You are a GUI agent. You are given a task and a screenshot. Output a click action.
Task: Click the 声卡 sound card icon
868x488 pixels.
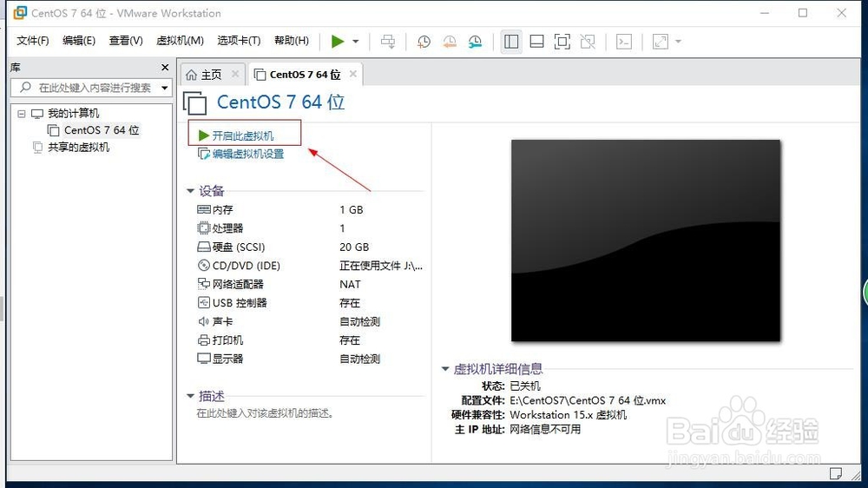coord(204,321)
